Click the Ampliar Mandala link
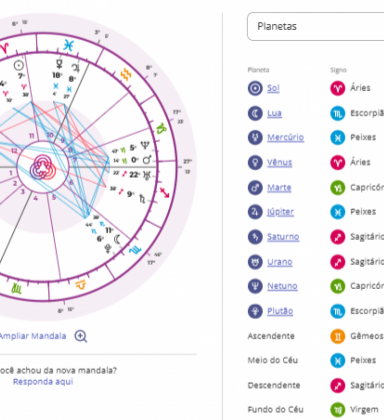 coord(33,336)
